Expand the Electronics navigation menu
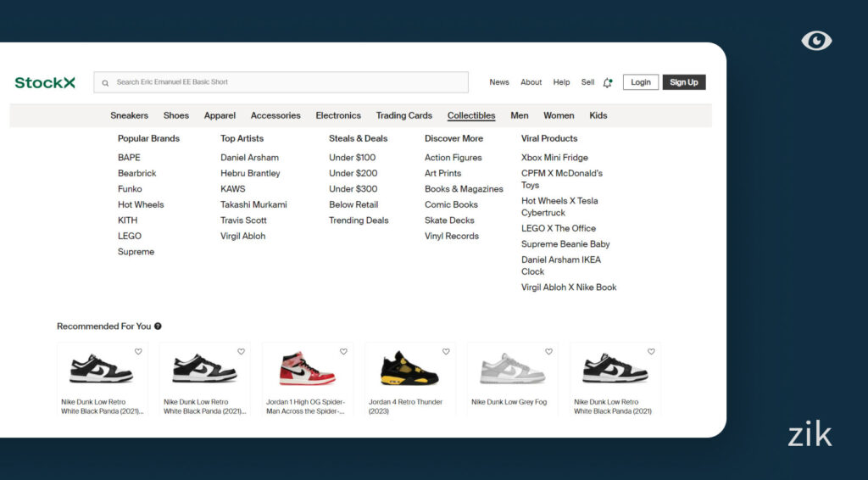868x480 pixels. 338,115
